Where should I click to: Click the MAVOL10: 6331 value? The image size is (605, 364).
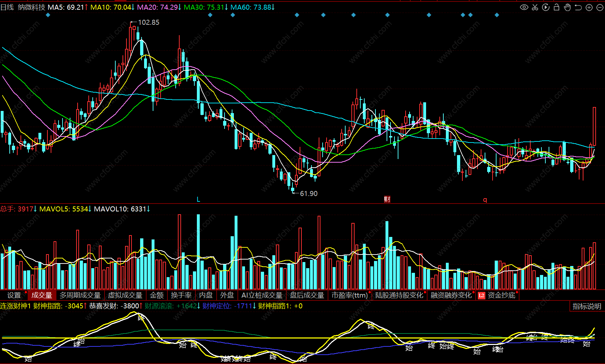tap(122, 209)
